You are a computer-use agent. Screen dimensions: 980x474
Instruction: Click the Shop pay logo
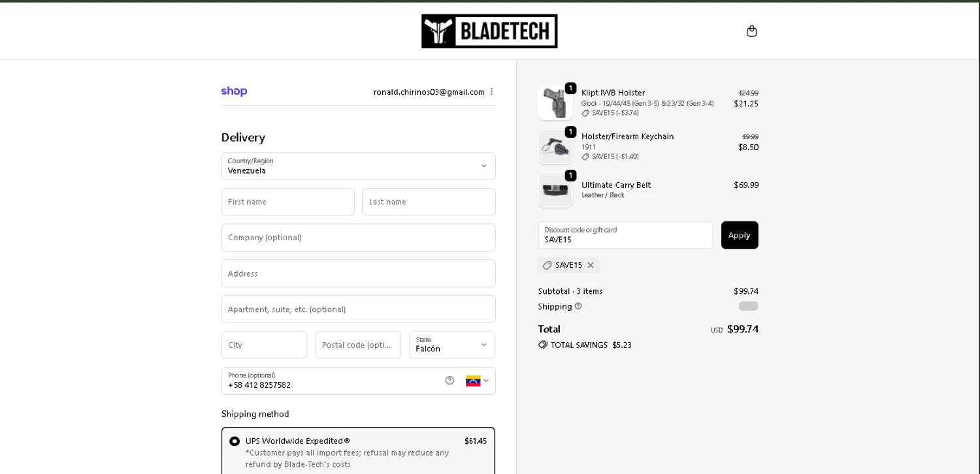click(x=234, y=91)
